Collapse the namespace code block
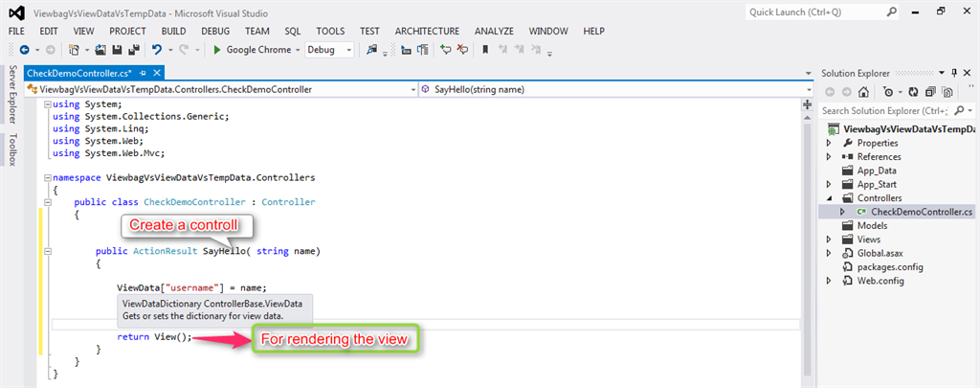Image resolution: width=980 pixels, height=388 pixels. [x=48, y=178]
